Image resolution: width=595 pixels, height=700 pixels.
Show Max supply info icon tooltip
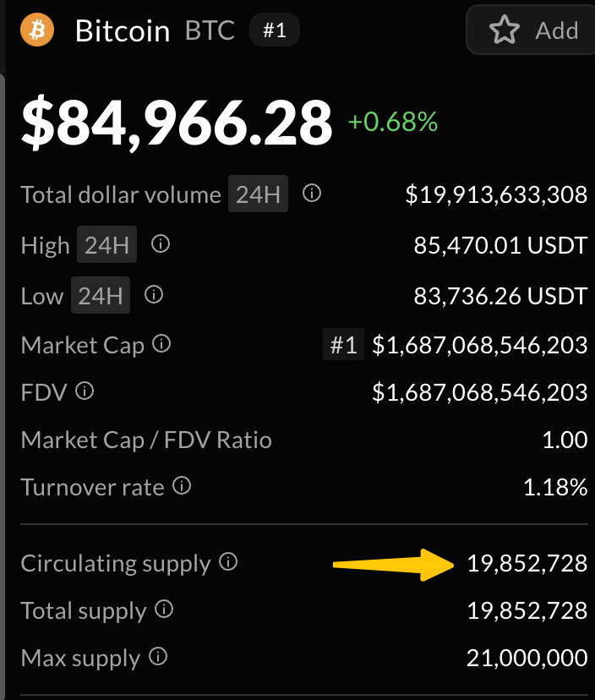[158, 657]
